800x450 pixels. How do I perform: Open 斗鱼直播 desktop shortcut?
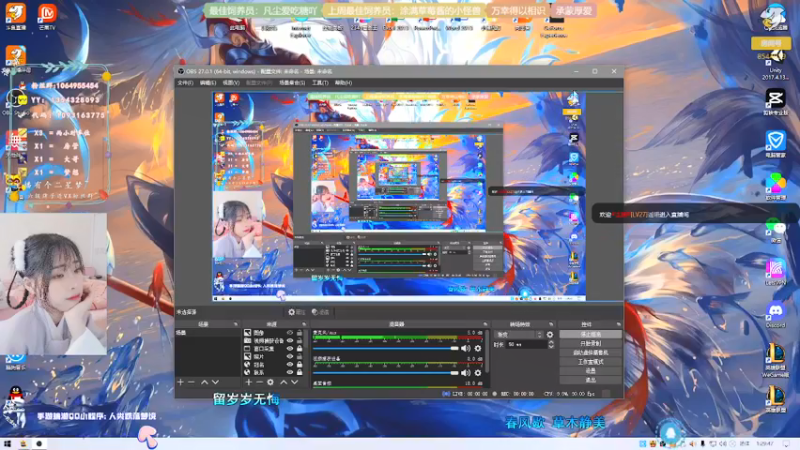pyautogui.click(x=15, y=15)
